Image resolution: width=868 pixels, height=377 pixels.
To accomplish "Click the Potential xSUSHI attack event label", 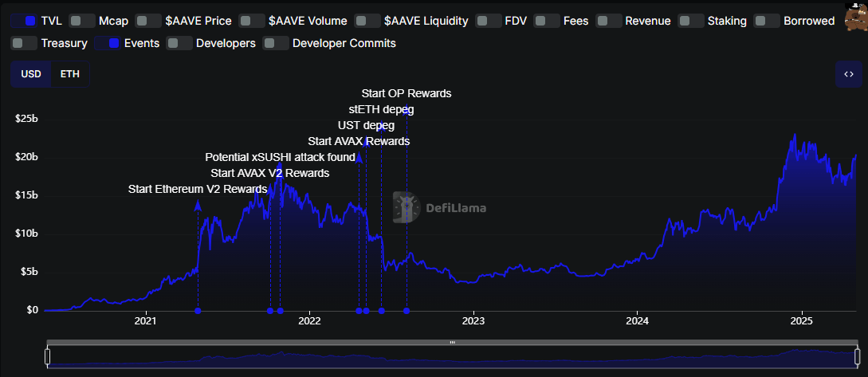I will pyautogui.click(x=280, y=157).
